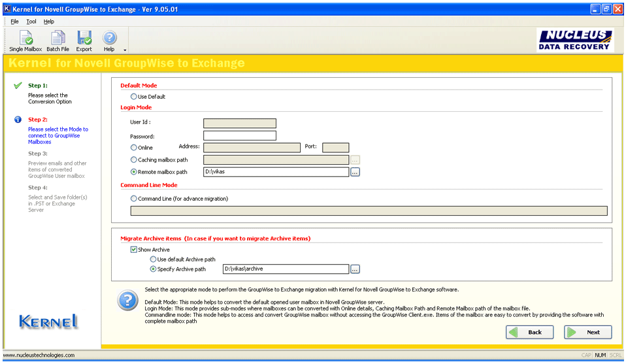Image resolution: width=626 pixels, height=364 pixels.
Task: Browse for the caching mailbox path
Action: click(x=355, y=159)
